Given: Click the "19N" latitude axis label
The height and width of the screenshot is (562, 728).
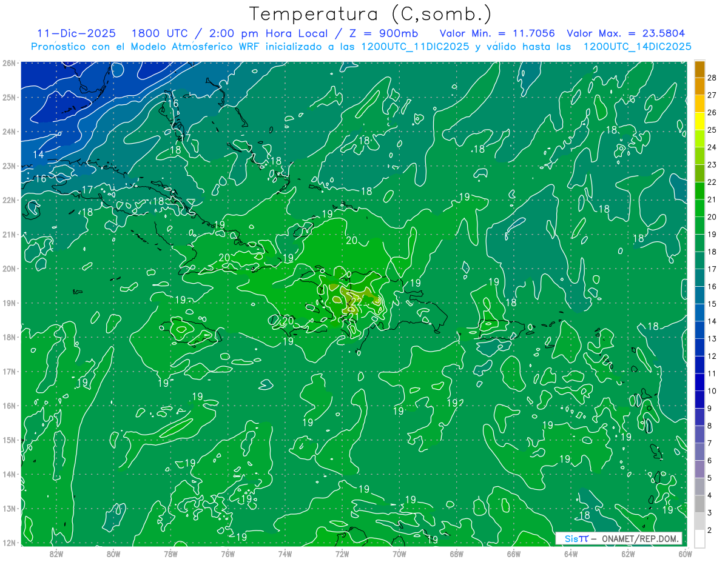Looking at the screenshot, I should pyautogui.click(x=9, y=303).
